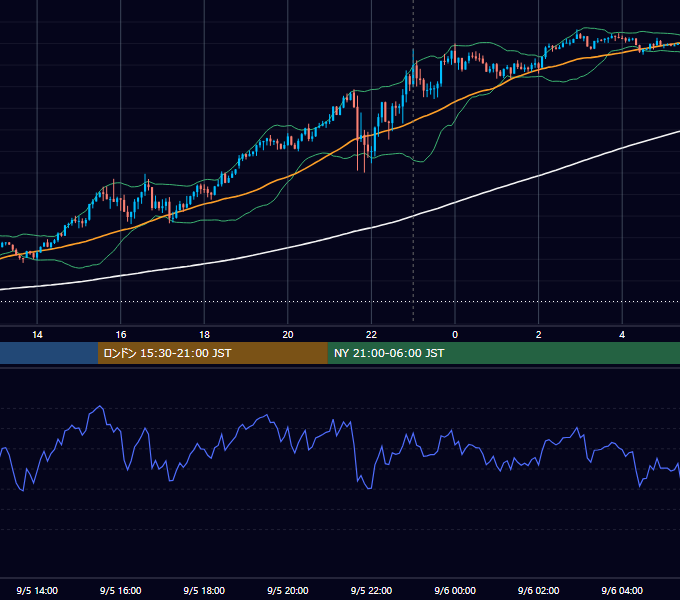
Task: Click the 9/5 20:00 date label
Action: [x=288, y=590]
